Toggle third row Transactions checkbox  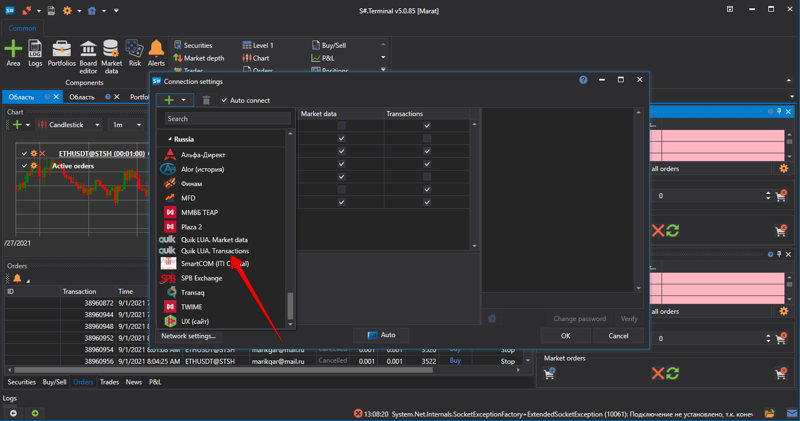tap(427, 151)
